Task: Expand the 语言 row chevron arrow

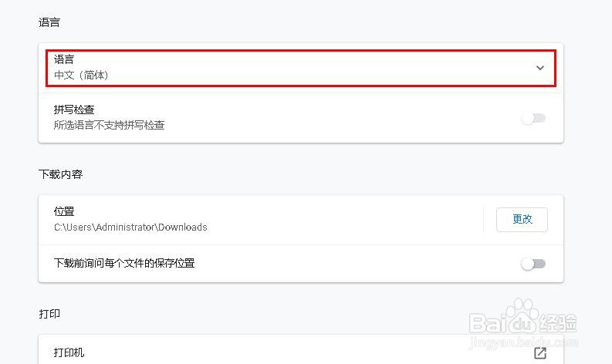Action: 540,68
